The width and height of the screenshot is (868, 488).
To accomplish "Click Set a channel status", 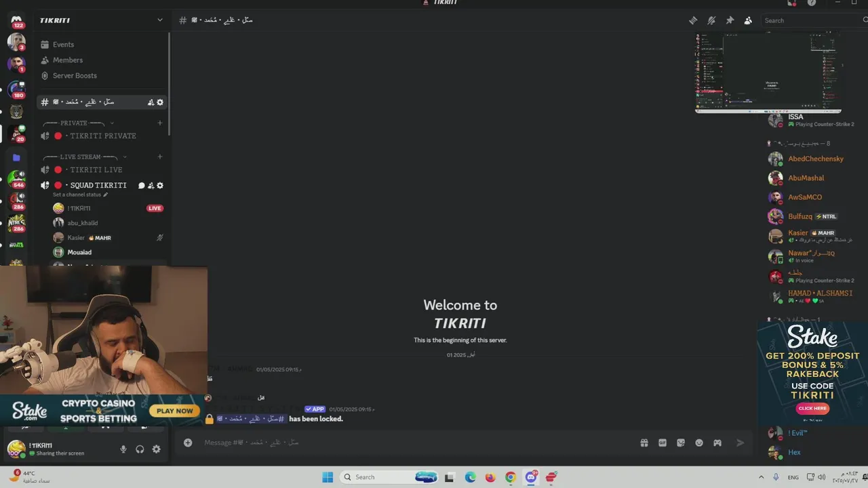I will tap(80, 195).
